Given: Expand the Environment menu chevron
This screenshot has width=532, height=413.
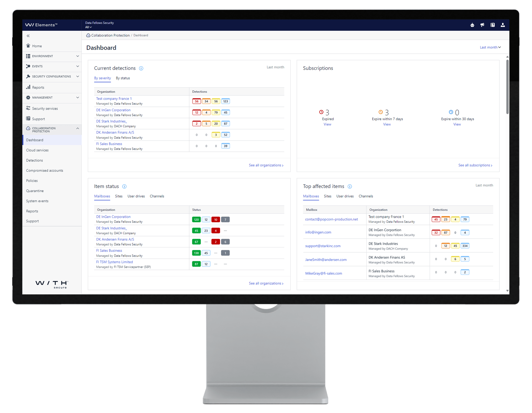Looking at the screenshot, I should pos(78,56).
